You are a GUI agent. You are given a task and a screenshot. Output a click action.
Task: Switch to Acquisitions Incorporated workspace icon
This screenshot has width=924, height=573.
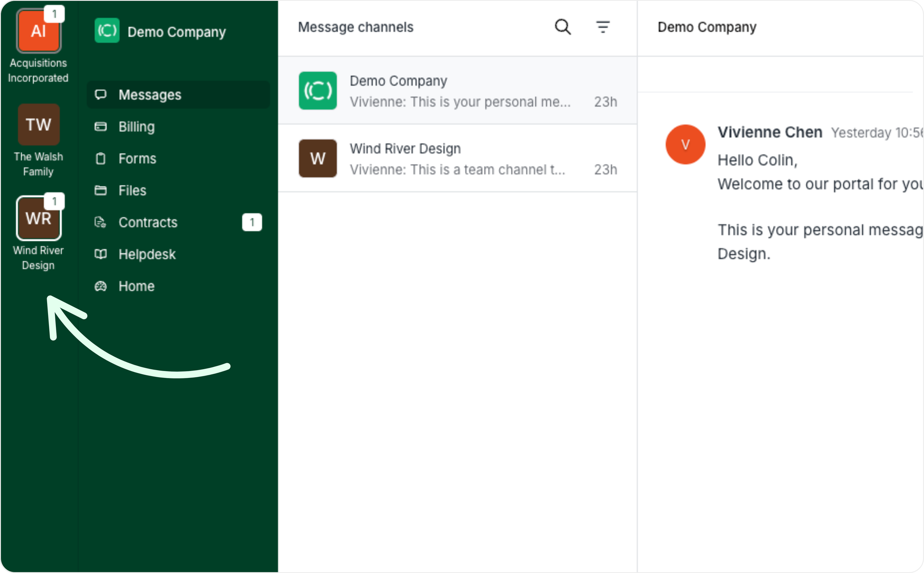[x=38, y=31]
